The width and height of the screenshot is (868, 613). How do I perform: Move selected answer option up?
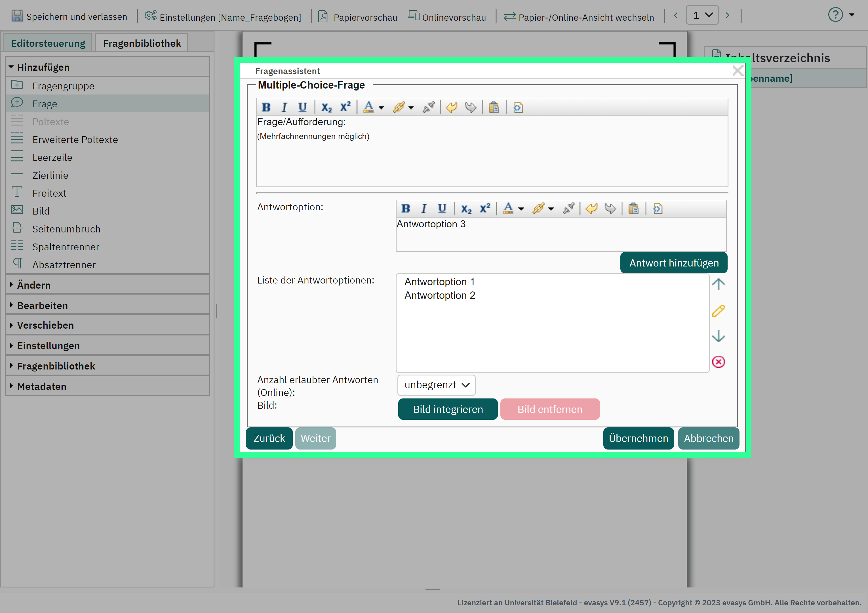pyautogui.click(x=718, y=284)
